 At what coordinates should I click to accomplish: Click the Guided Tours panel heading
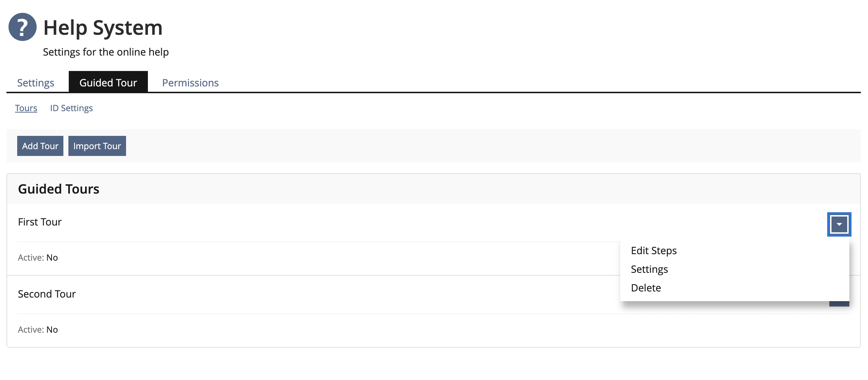(x=59, y=189)
